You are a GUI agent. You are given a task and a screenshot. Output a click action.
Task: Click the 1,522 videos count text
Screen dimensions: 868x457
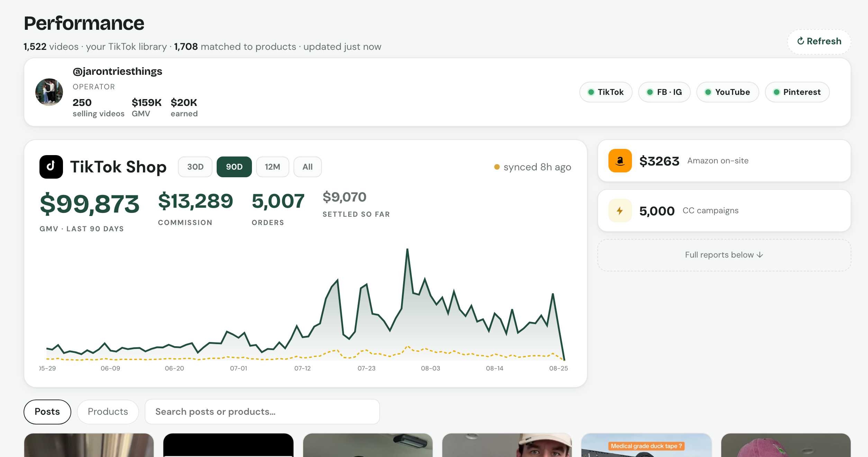click(51, 47)
